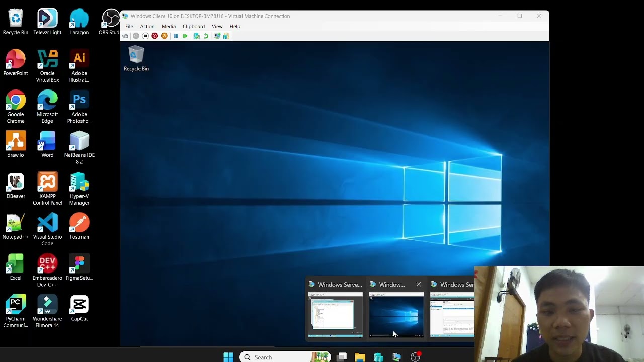
Task: Open the Action menu
Action: click(147, 26)
